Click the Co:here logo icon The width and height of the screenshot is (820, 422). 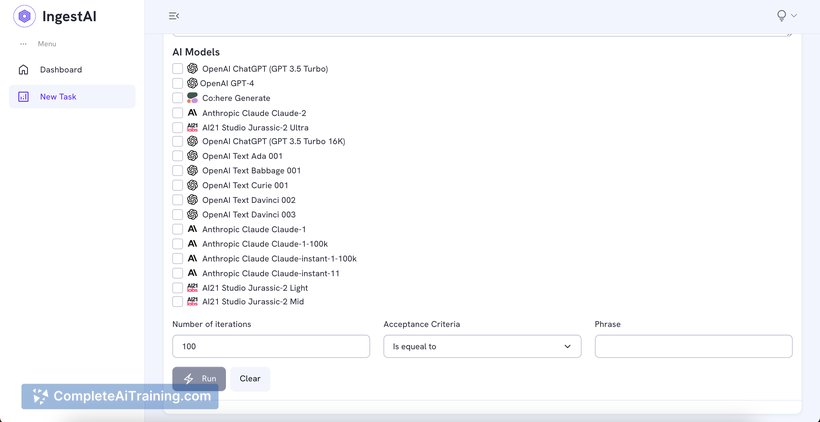[192, 98]
